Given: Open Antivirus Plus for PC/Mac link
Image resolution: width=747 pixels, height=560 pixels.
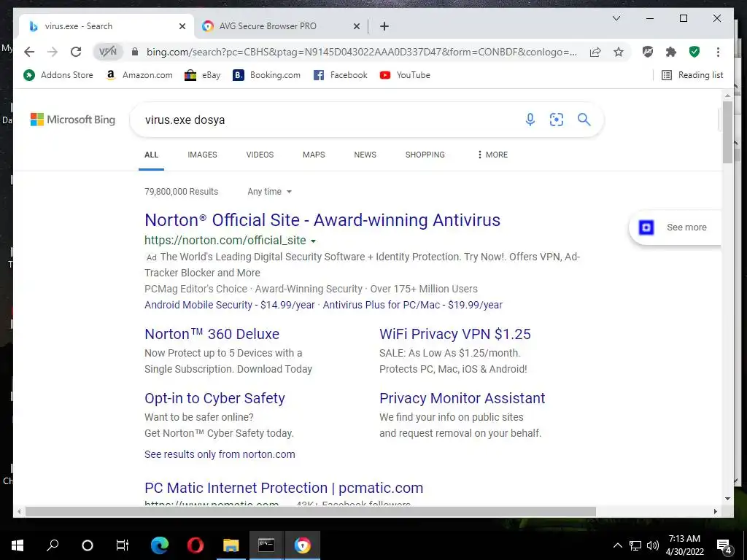Looking at the screenshot, I should 413,305.
